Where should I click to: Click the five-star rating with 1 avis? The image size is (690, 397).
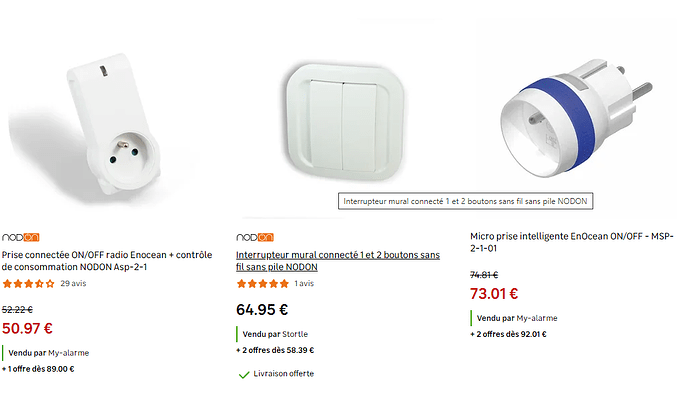coord(263,284)
